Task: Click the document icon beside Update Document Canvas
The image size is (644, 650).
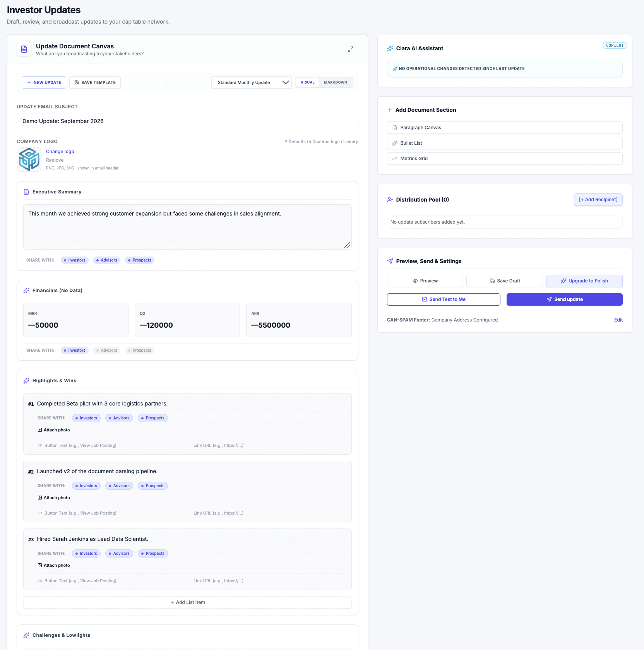Action: (24, 49)
